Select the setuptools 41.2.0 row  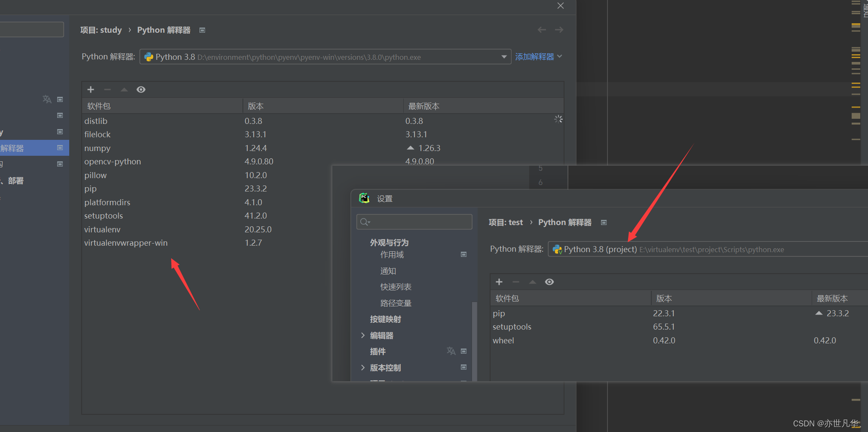[x=207, y=216]
